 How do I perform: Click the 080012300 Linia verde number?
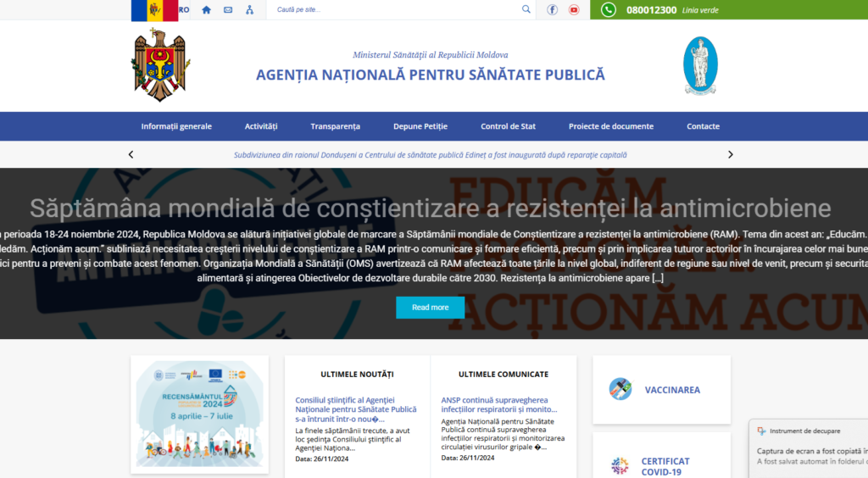(x=672, y=10)
